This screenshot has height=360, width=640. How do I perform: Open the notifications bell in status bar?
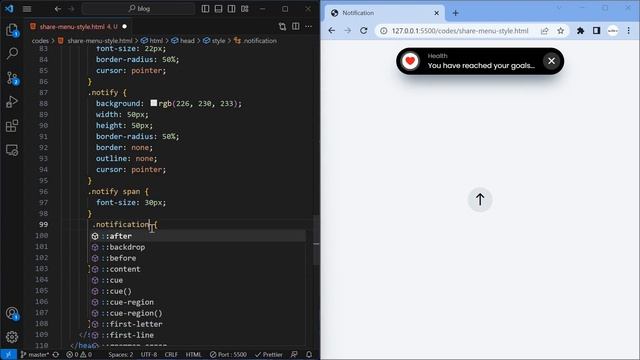point(309,354)
